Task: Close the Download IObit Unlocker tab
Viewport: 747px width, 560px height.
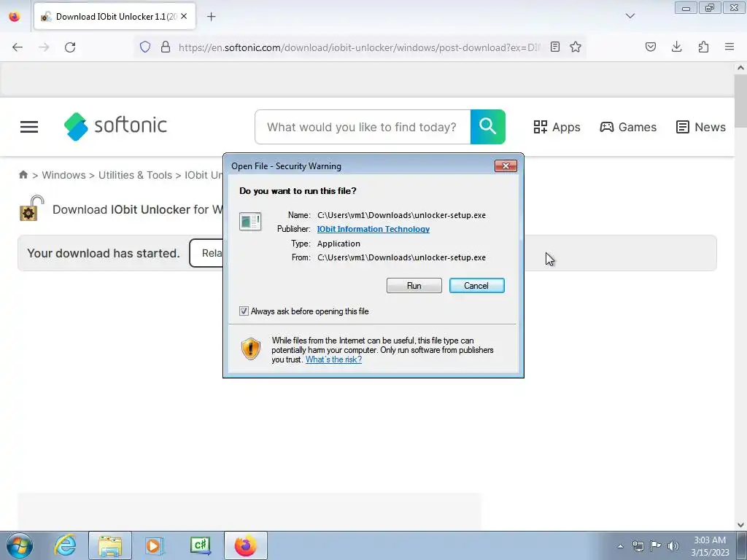Action: [184, 16]
